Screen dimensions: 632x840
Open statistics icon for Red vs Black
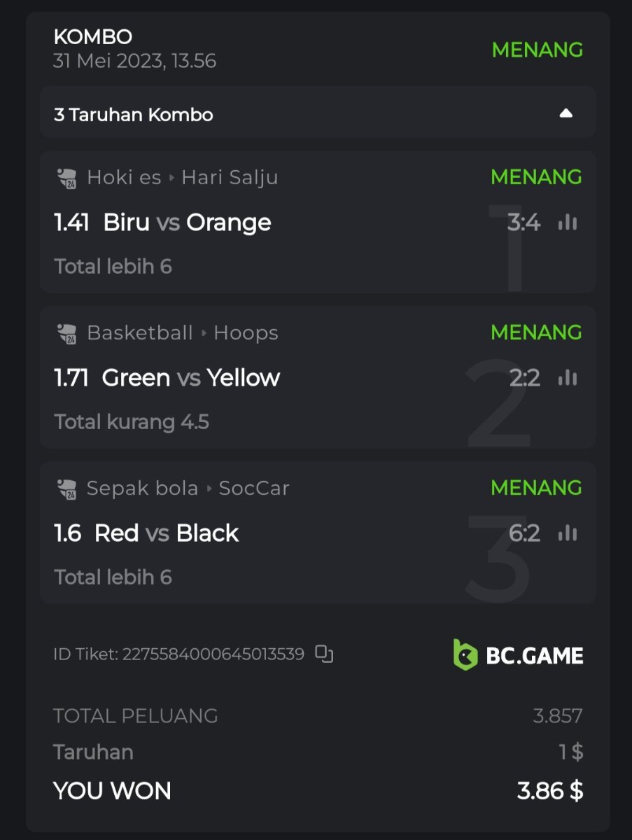568,533
